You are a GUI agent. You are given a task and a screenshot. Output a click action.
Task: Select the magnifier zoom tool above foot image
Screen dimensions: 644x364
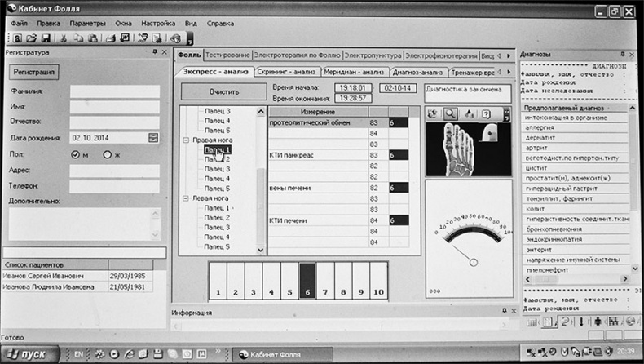tap(450, 113)
